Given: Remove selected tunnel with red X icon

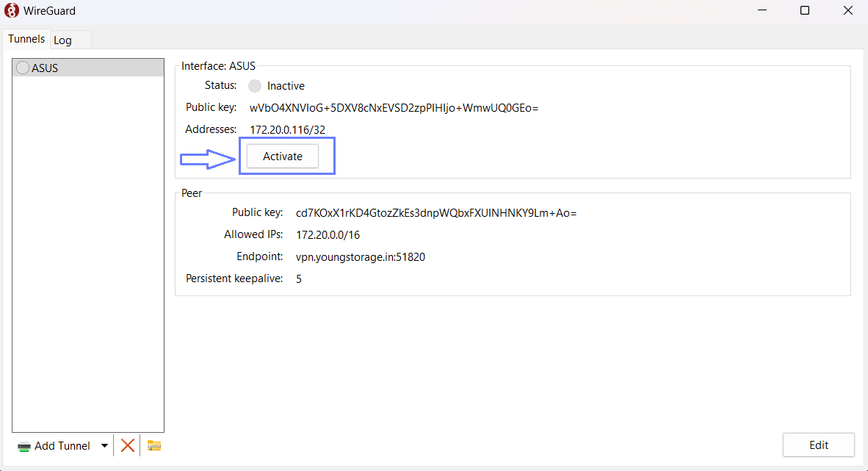Looking at the screenshot, I should pyautogui.click(x=127, y=445).
